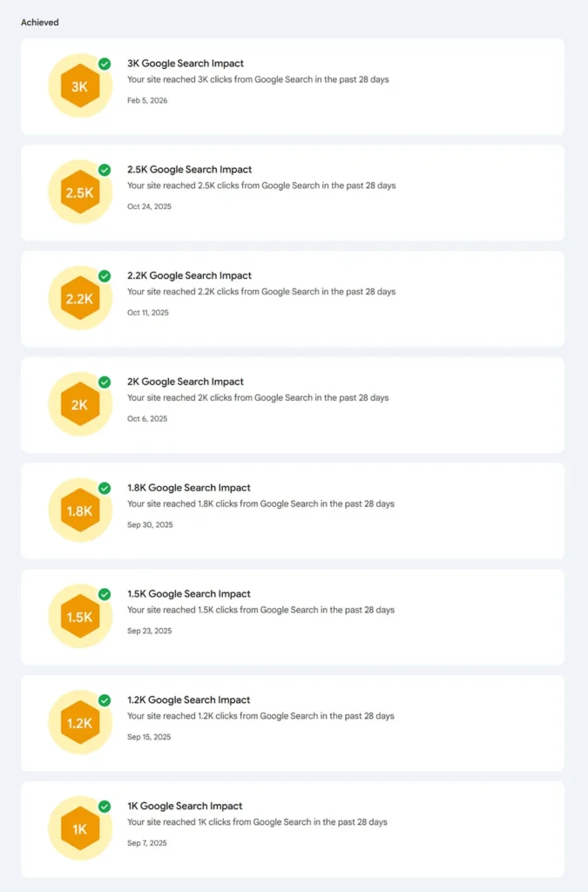Click the checkmark beside the 1K badge
Image resolution: width=588 pixels, height=892 pixels.
pos(104,807)
